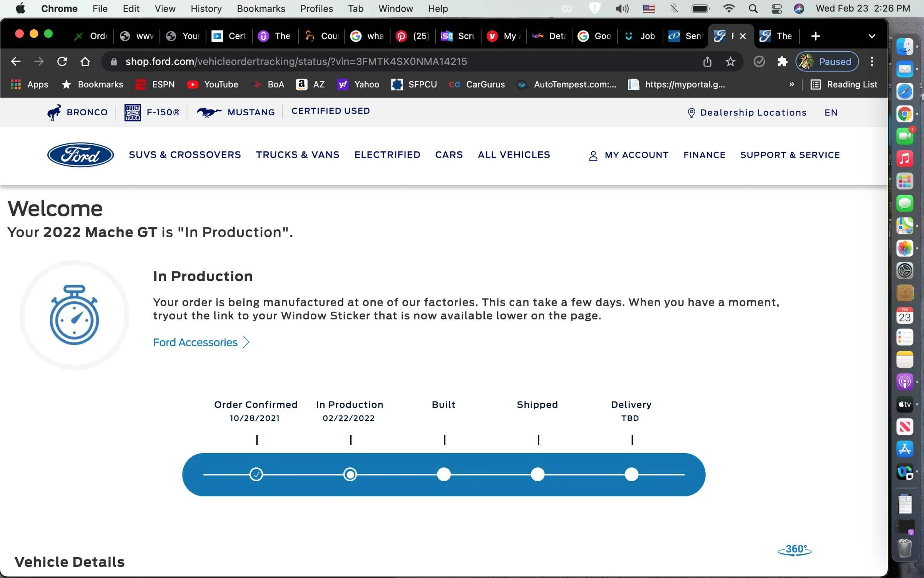Open Reading List button
Viewport: 924px width, 578px height.
844,84
